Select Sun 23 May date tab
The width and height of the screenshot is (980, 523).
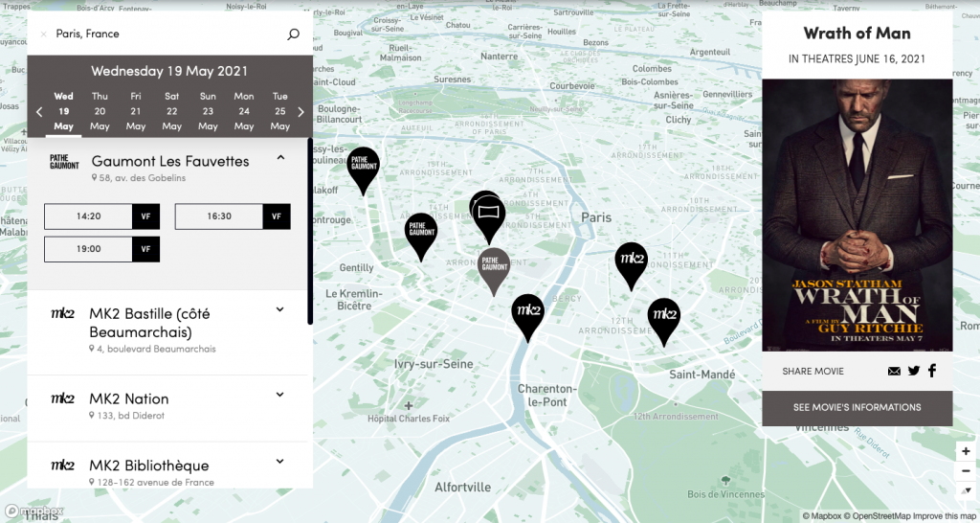(x=208, y=111)
